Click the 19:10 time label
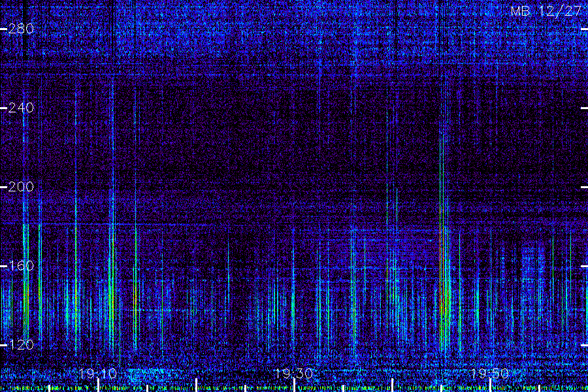This screenshot has width=588, height=392. tap(98, 374)
